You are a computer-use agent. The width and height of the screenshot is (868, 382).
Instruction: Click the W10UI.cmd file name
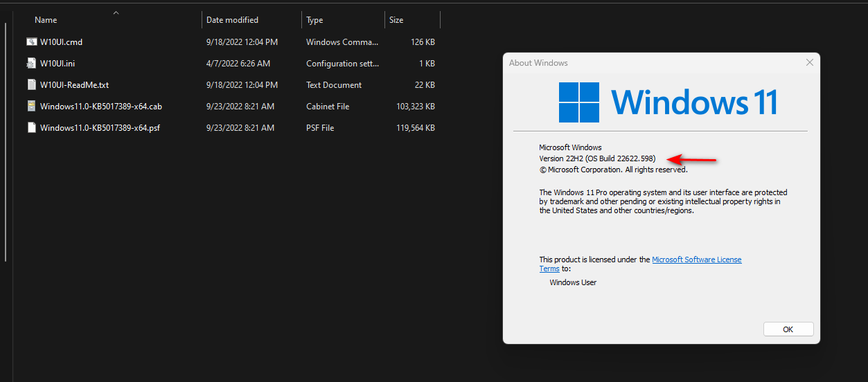coord(61,42)
